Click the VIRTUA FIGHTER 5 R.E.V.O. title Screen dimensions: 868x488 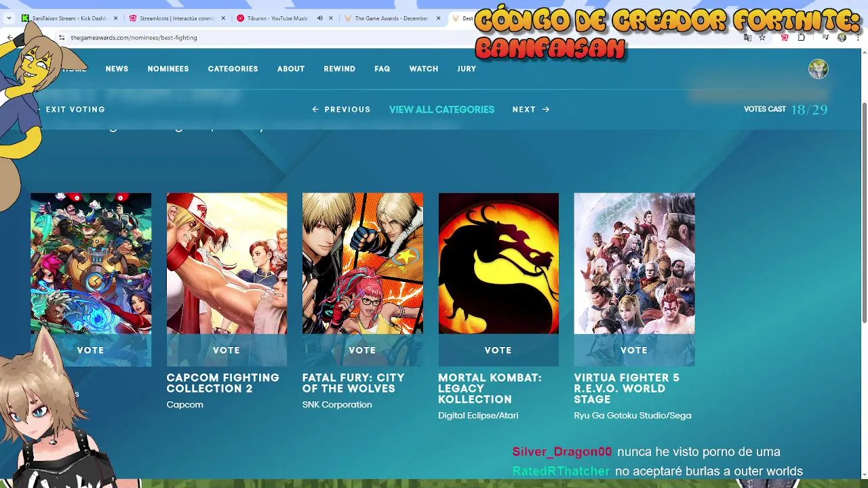pyautogui.click(x=627, y=388)
